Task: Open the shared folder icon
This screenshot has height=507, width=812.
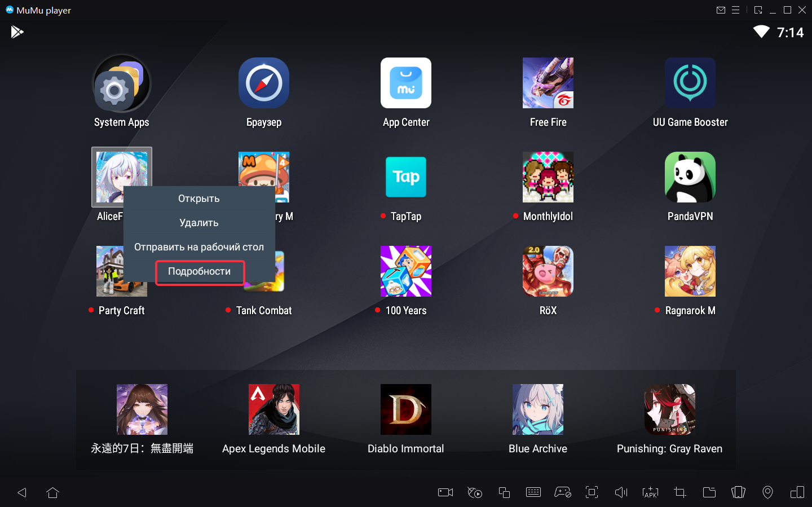Action: [x=709, y=492]
